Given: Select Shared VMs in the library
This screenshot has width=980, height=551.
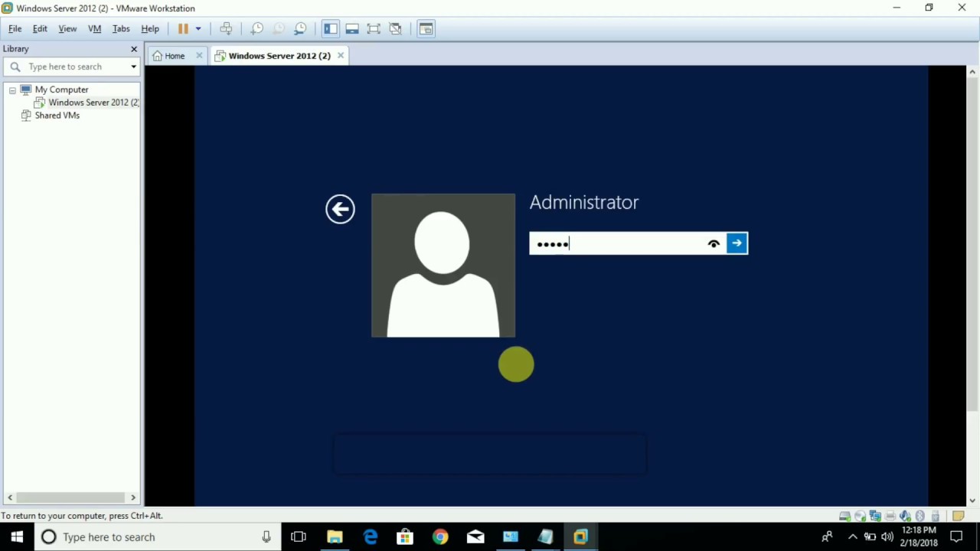Looking at the screenshot, I should point(57,116).
